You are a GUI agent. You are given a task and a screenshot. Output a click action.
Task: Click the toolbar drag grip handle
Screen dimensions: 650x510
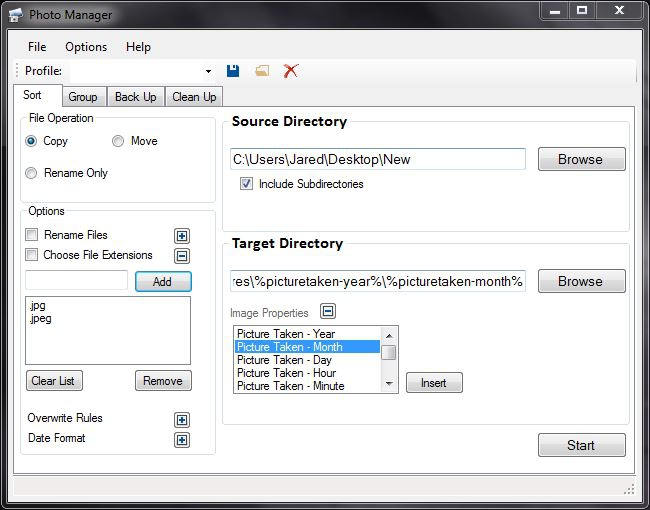[17, 71]
